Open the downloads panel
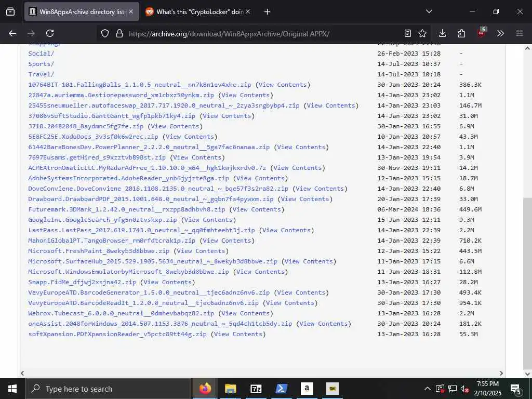This screenshot has height=399, width=532. coord(442,33)
